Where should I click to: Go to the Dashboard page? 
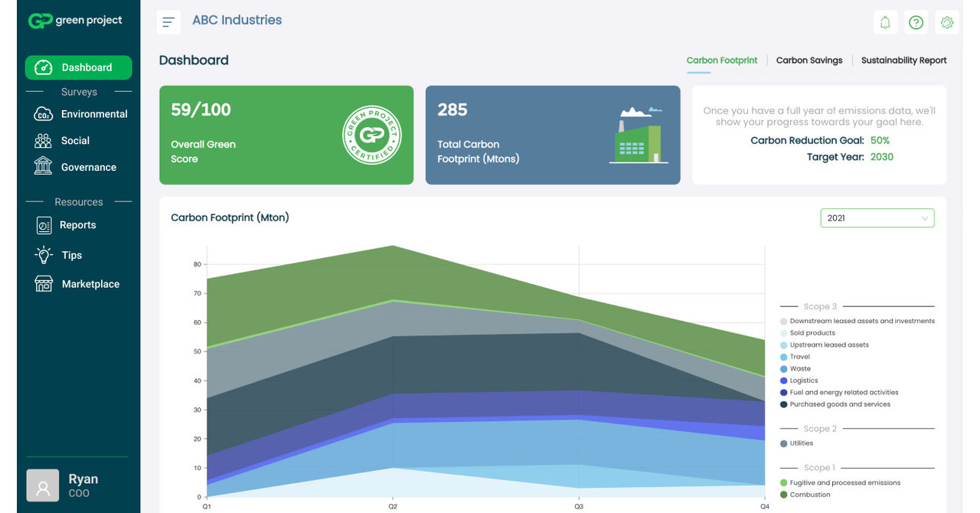point(78,67)
